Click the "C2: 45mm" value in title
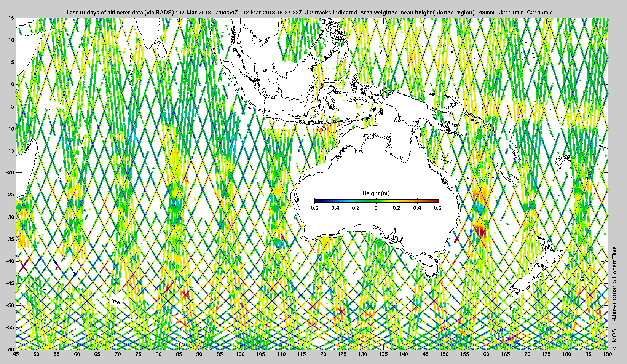627x364 pixels. tap(540, 13)
